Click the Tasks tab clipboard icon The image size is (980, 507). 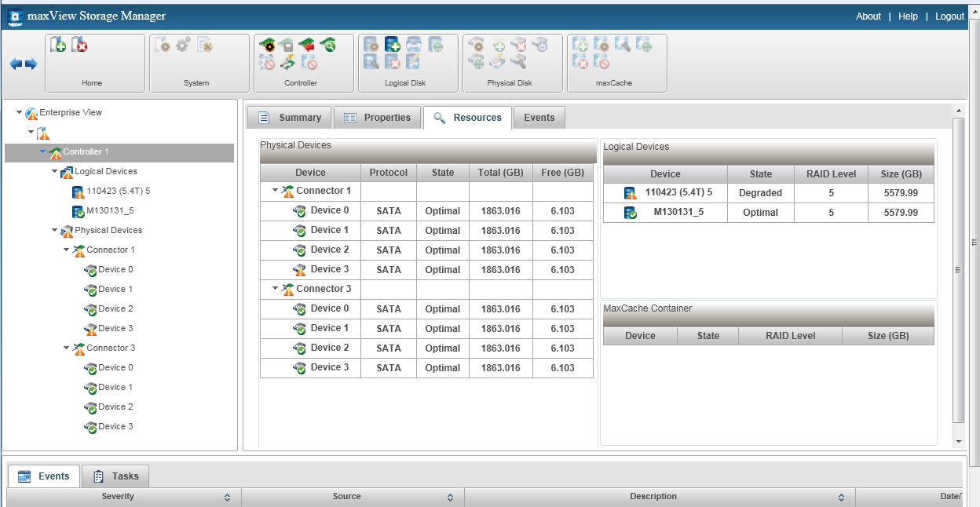(x=99, y=476)
